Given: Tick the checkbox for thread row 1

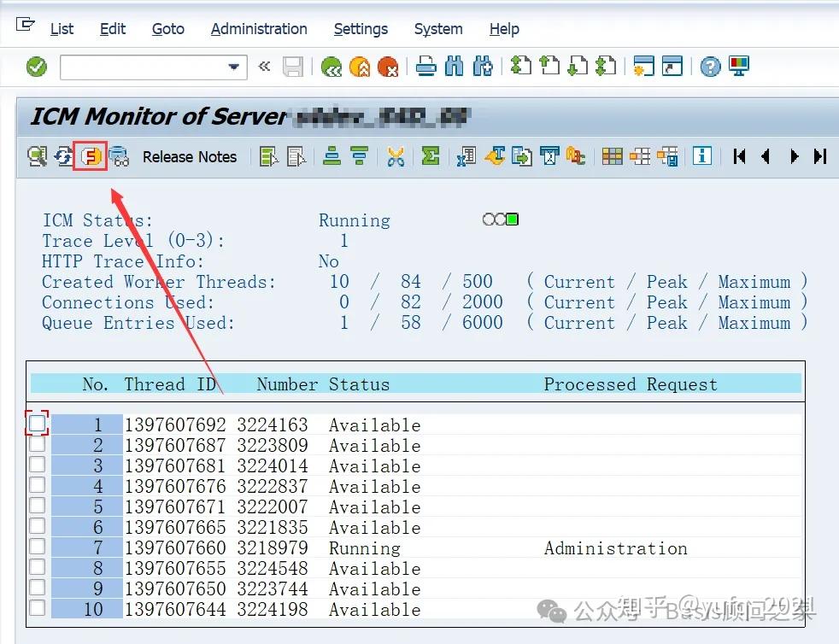Looking at the screenshot, I should click(x=37, y=423).
